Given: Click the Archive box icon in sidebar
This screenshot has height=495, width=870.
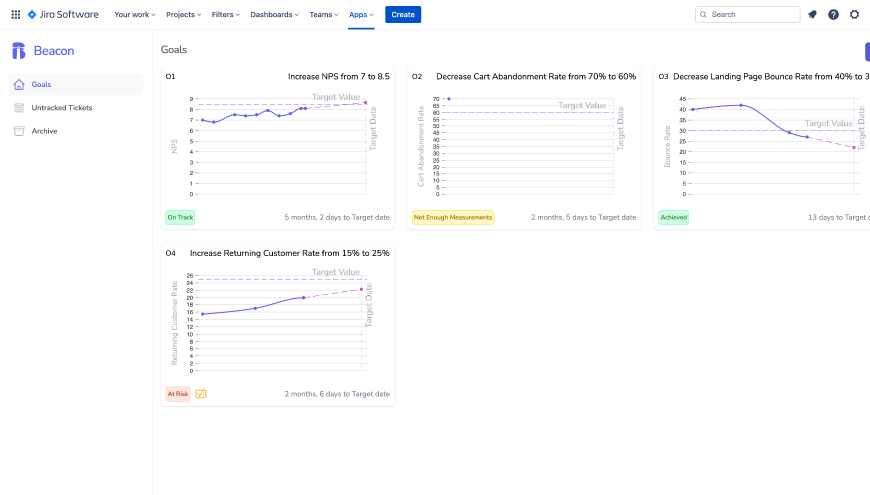Looking at the screenshot, I should [x=19, y=131].
